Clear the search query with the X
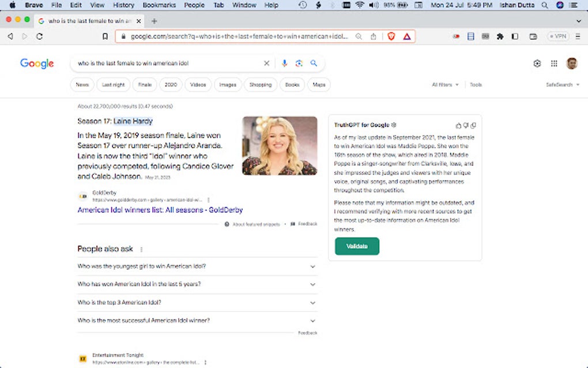588x368 pixels. click(266, 63)
